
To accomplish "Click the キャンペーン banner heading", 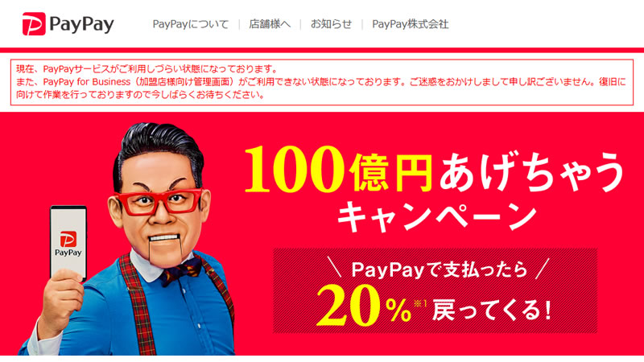I will point(437,216).
